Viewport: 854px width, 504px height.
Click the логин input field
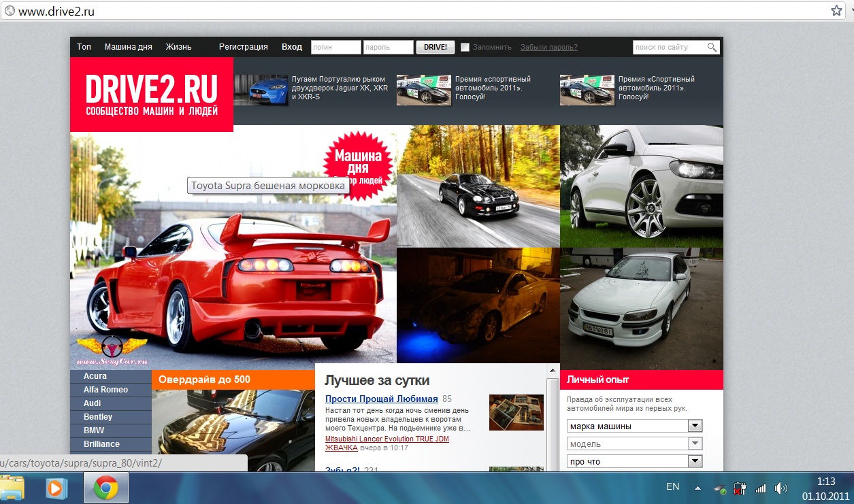pos(335,48)
